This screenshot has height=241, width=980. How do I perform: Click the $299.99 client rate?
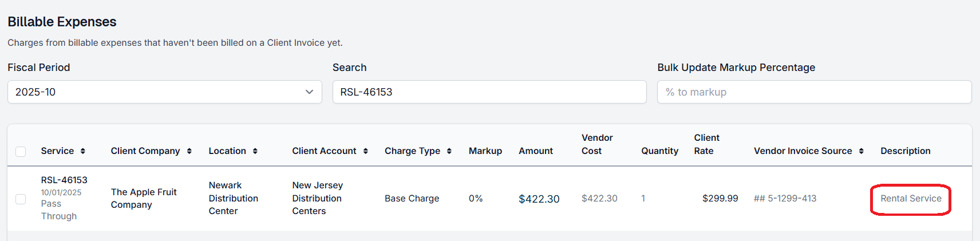[x=720, y=199]
